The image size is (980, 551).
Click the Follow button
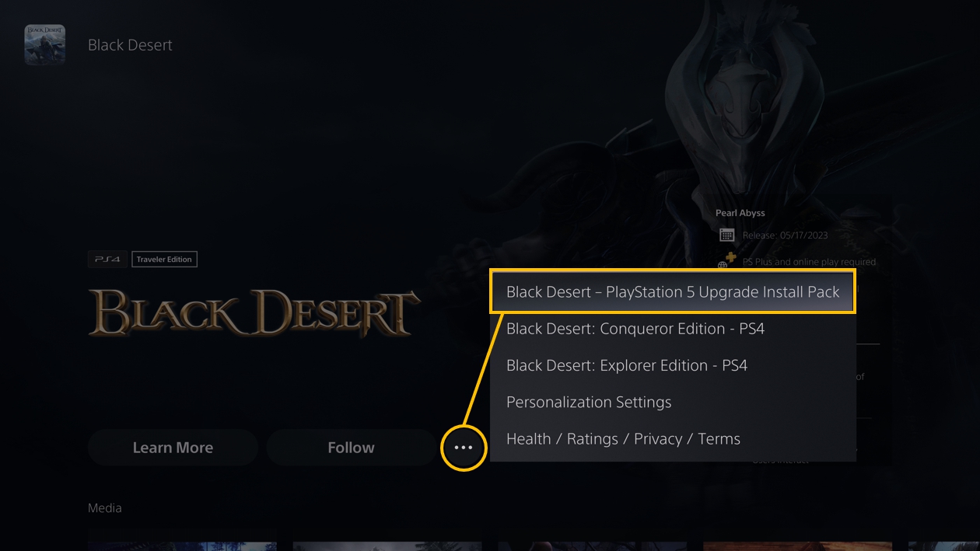[x=351, y=448]
